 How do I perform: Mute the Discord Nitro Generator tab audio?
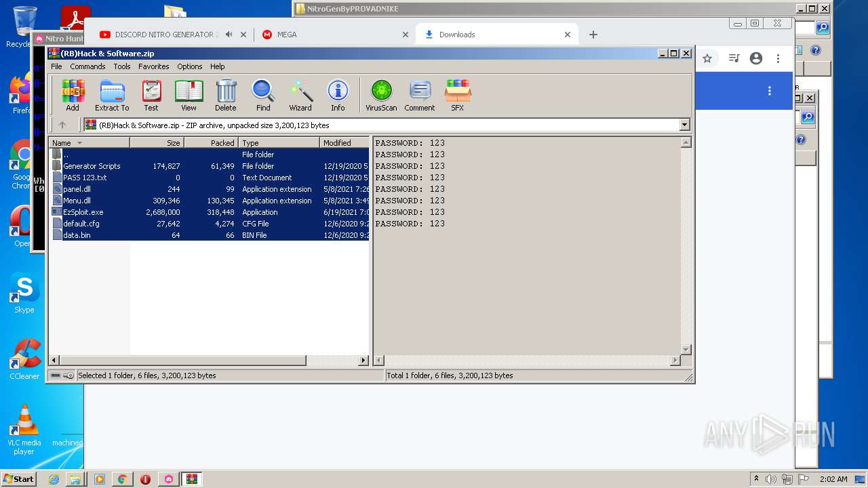click(229, 35)
